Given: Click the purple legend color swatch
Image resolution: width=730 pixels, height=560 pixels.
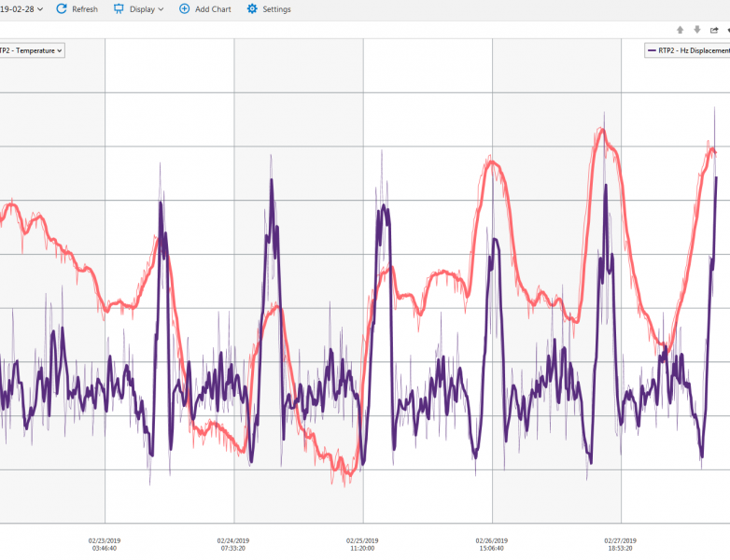Looking at the screenshot, I should point(653,50).
